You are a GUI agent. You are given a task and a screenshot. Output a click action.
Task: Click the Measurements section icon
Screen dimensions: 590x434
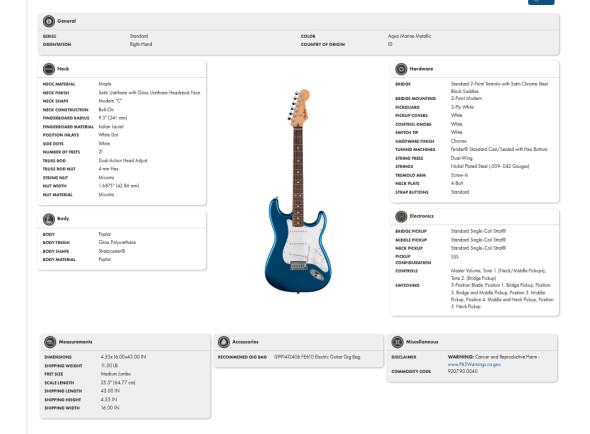click(50, 342)
